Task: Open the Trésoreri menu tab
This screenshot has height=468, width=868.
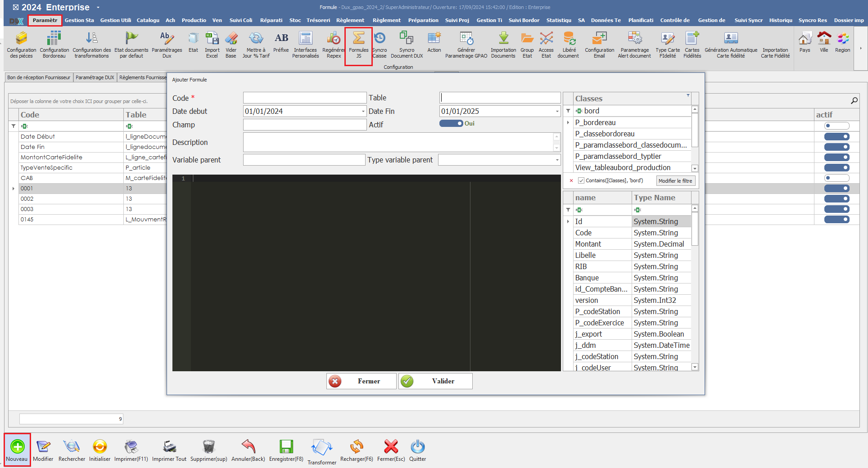Action: 318,20
